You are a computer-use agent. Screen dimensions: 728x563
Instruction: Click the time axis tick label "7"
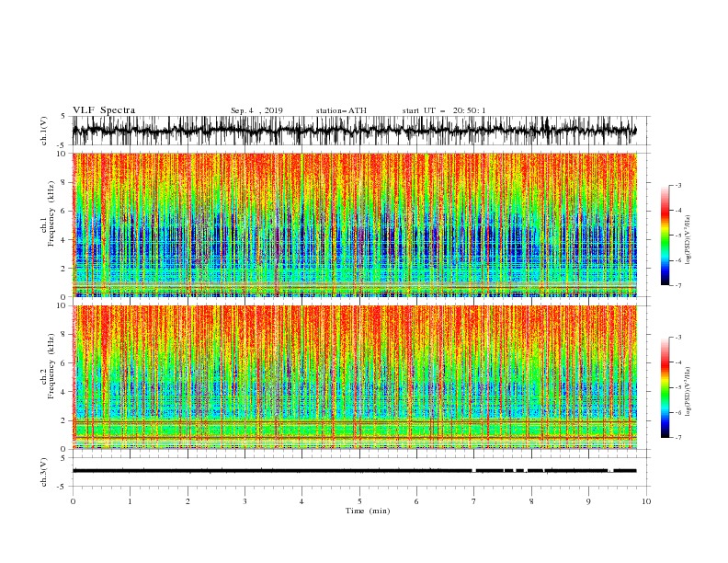[473, 501]
